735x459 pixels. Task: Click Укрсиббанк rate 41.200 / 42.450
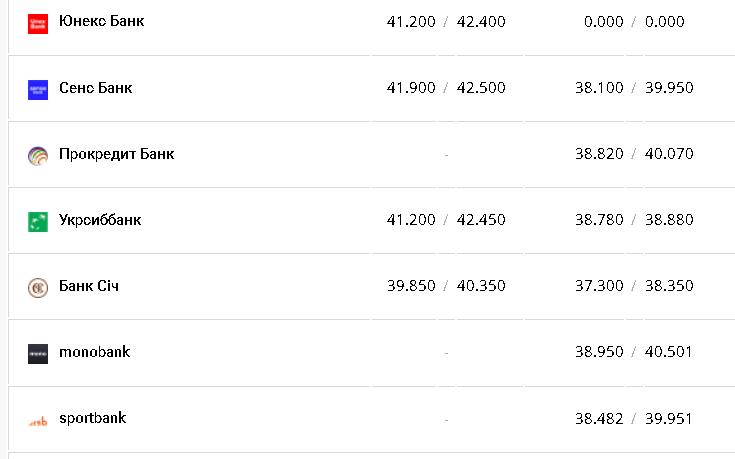tap(446, 220)
